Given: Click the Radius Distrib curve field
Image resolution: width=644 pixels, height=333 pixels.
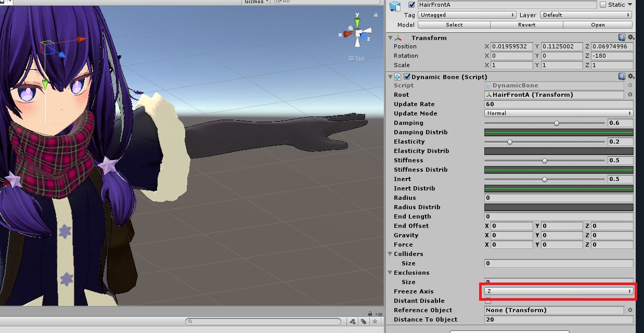Looking at the screenshot, I should click(x=559, y=207).
